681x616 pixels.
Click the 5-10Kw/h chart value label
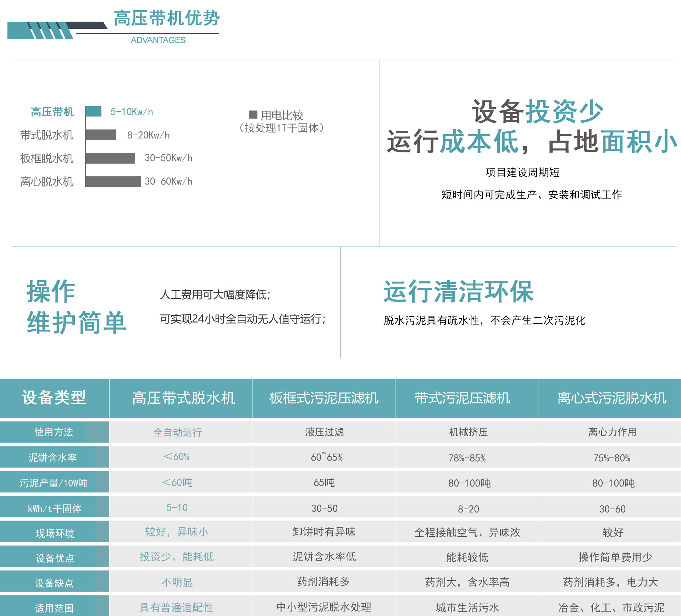pyautogui.click(x=132, y=112)
